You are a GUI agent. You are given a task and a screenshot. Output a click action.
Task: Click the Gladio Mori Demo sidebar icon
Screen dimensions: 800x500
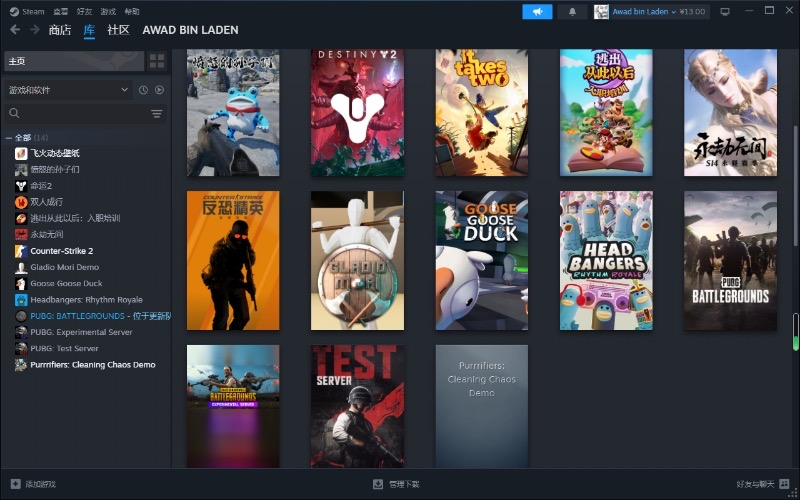[x=21, y=267]
